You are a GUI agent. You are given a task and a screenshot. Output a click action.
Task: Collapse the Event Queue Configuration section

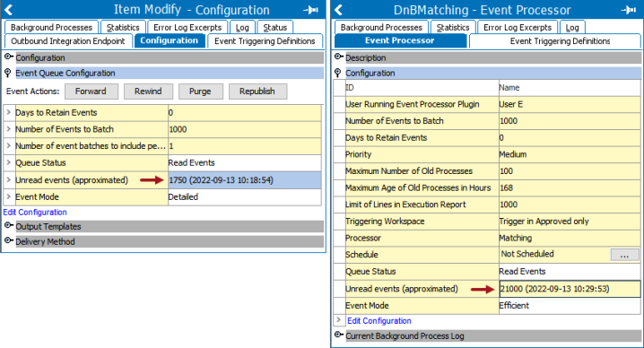click(x=8, y=74)
